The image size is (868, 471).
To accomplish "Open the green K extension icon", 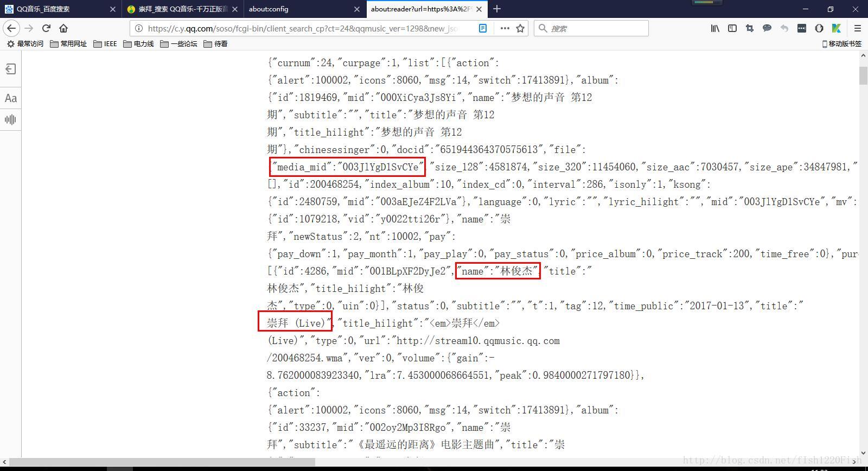I will (837, 28).
